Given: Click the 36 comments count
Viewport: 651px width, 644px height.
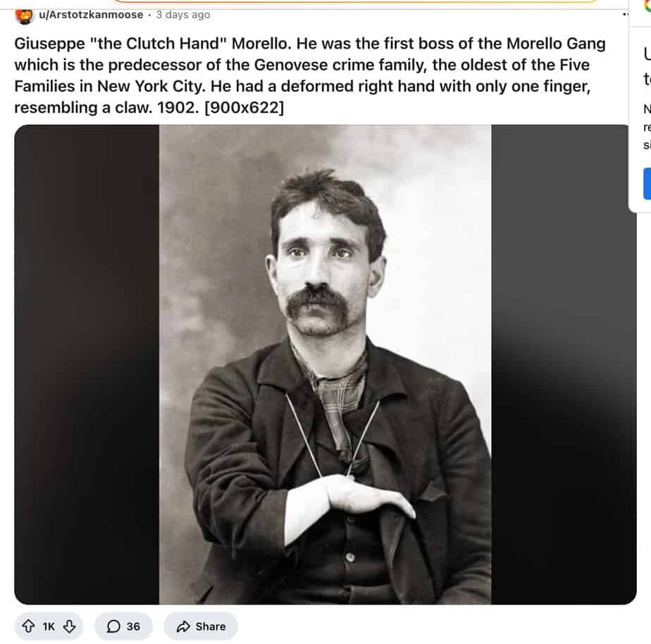Looking at the screenshot, I should point(133,626).
